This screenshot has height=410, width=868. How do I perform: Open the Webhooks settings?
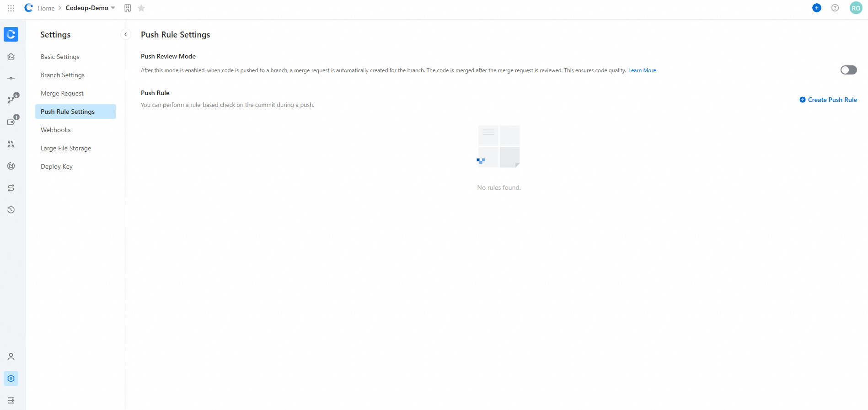pos(56,130)
